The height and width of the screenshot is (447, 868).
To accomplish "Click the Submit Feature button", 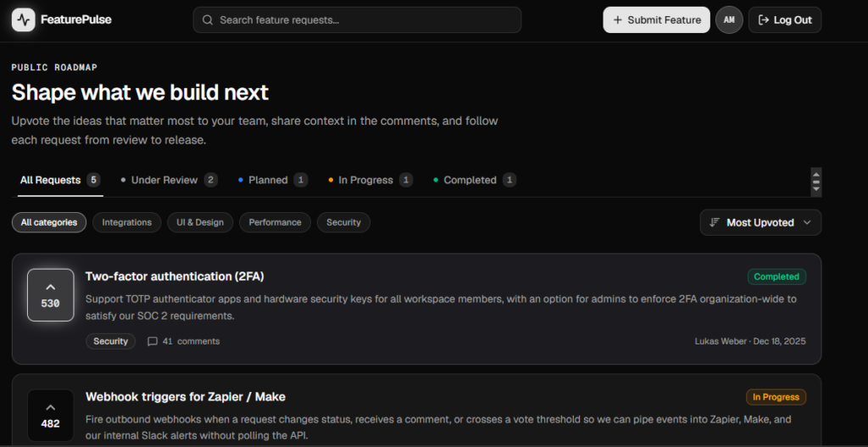I will point(657,20).
